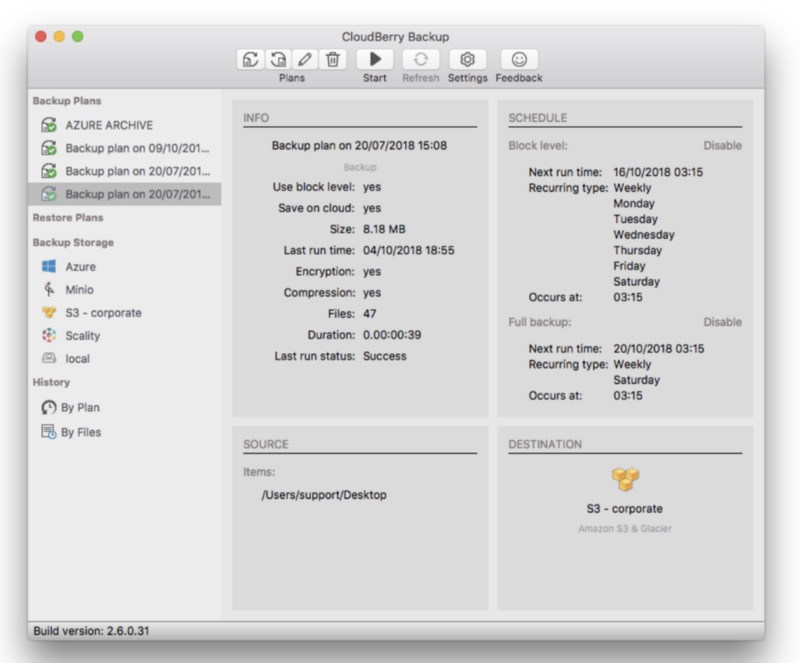Start the selected backup plan

pos(374,60)
